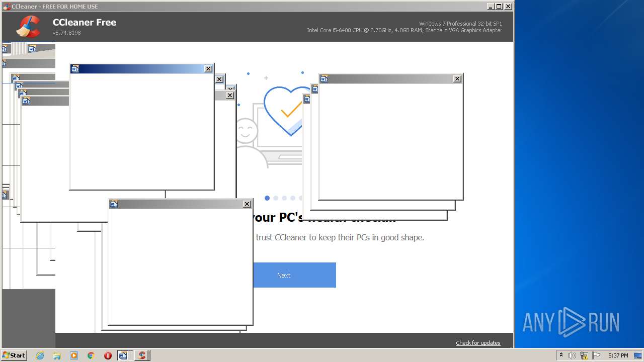
Task: Click the Intel Core i5-6400 CPU info line
Action: point(405,30)
